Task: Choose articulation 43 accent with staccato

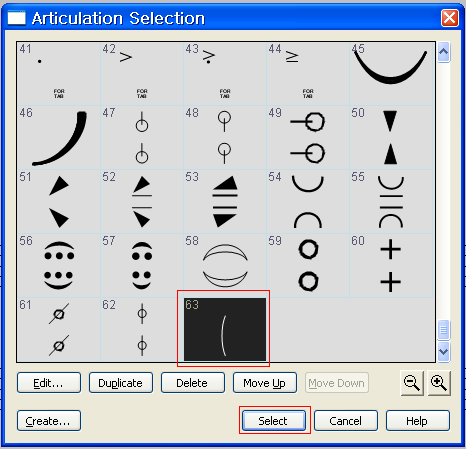Action: 225,74
